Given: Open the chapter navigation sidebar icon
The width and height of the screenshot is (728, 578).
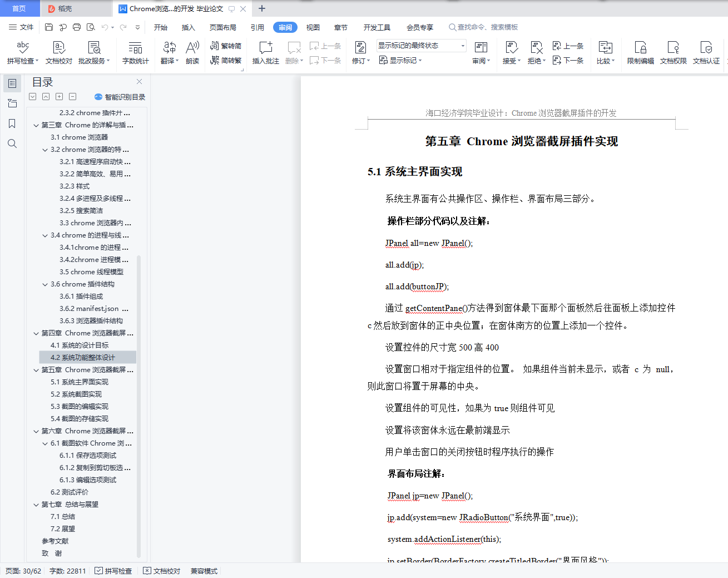Looking at the screenshot, I should tap(12, 103).
